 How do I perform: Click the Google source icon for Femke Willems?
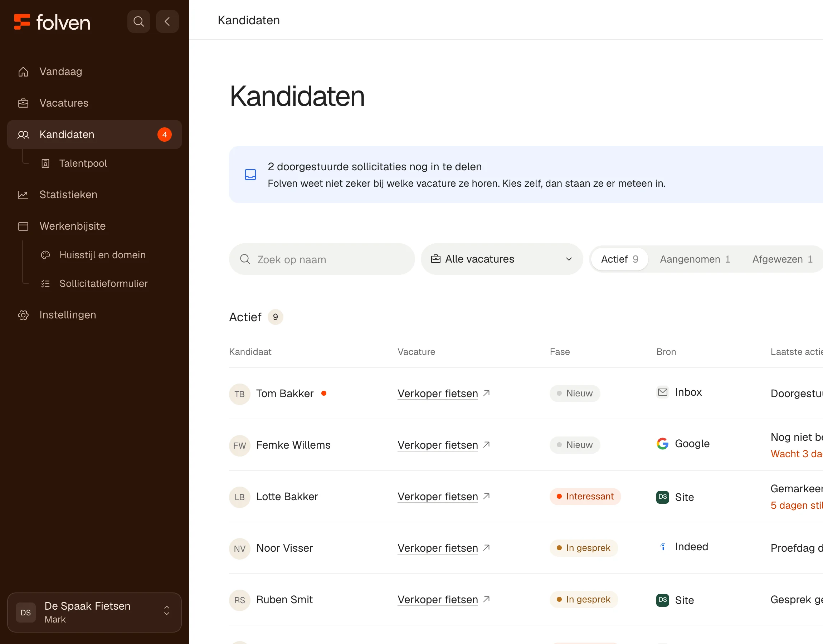662,444
